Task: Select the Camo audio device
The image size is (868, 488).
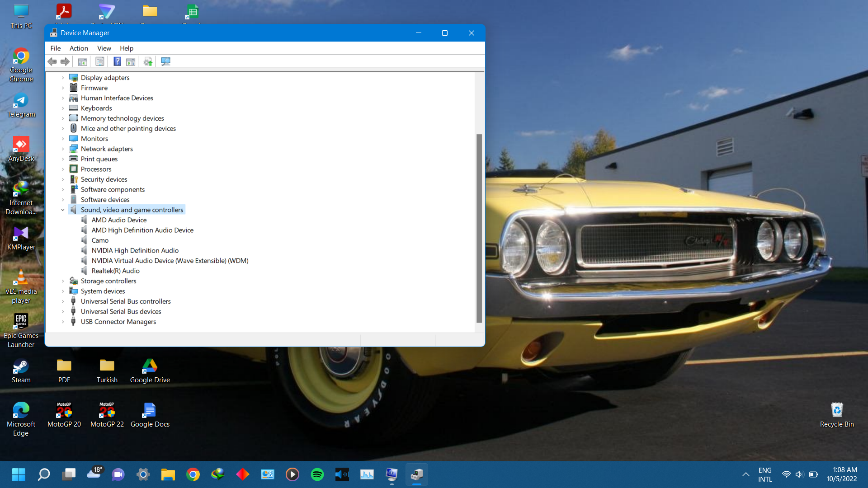Action: [100, 240]
